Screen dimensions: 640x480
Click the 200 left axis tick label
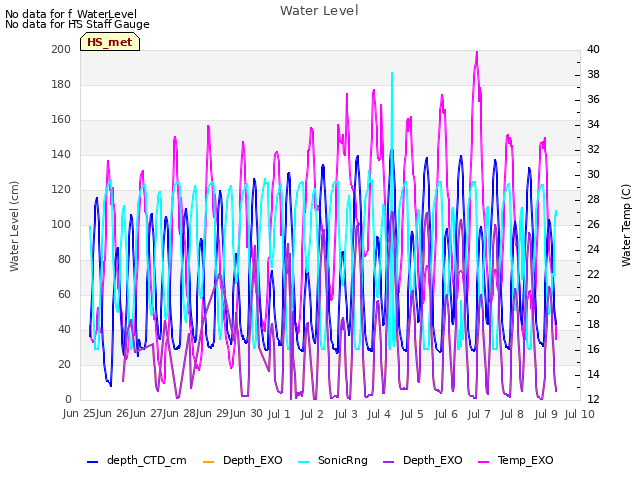[61, 49]
